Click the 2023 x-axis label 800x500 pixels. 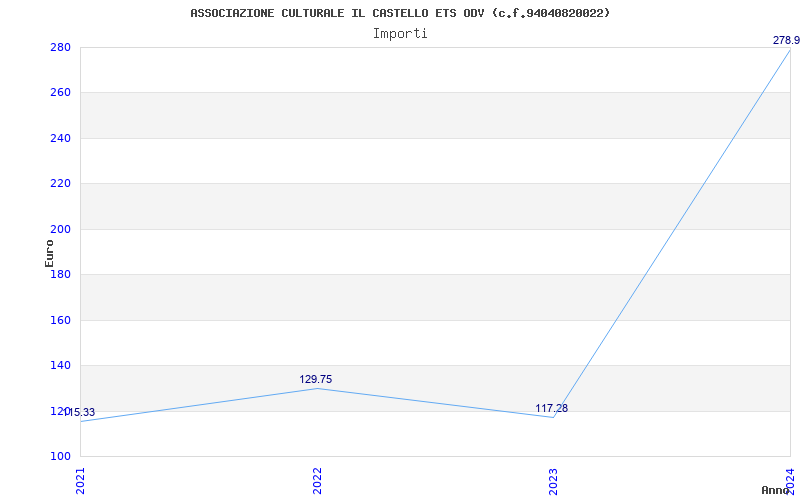(554, 481)
